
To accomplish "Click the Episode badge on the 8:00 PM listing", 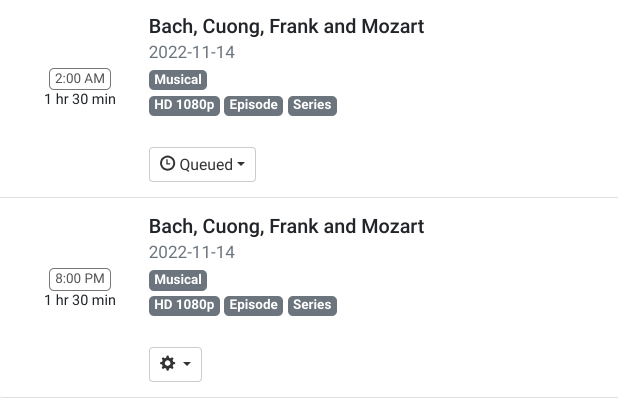I will point(254,305).
